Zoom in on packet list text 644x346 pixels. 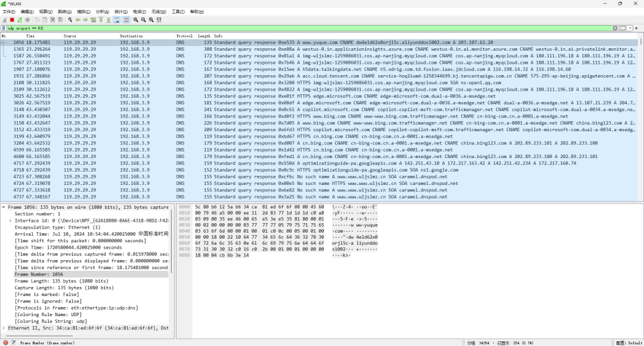tap(136, 20)
